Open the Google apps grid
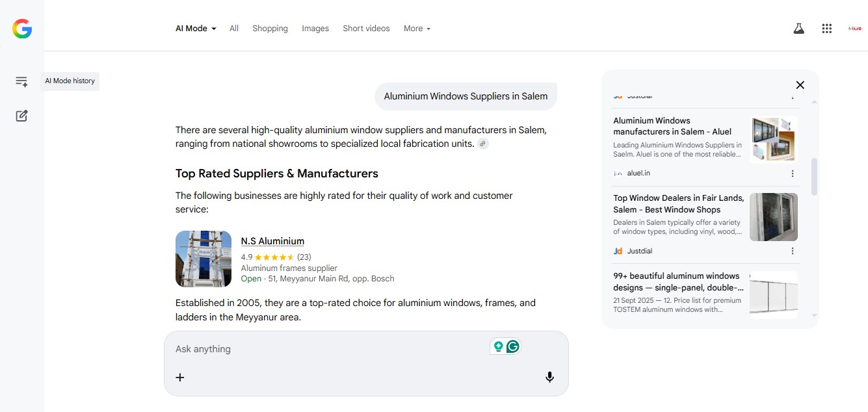Viewport: 868px width, 412px height. 827,29
